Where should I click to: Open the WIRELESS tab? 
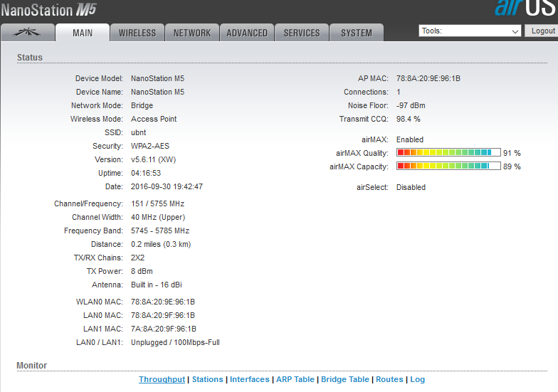[x=137, y=33]
